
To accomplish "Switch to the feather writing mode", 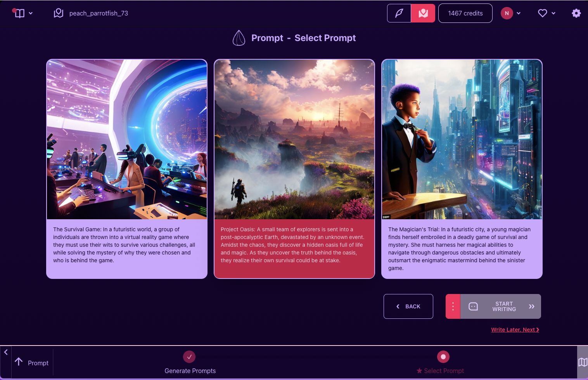I will [399, 13].
